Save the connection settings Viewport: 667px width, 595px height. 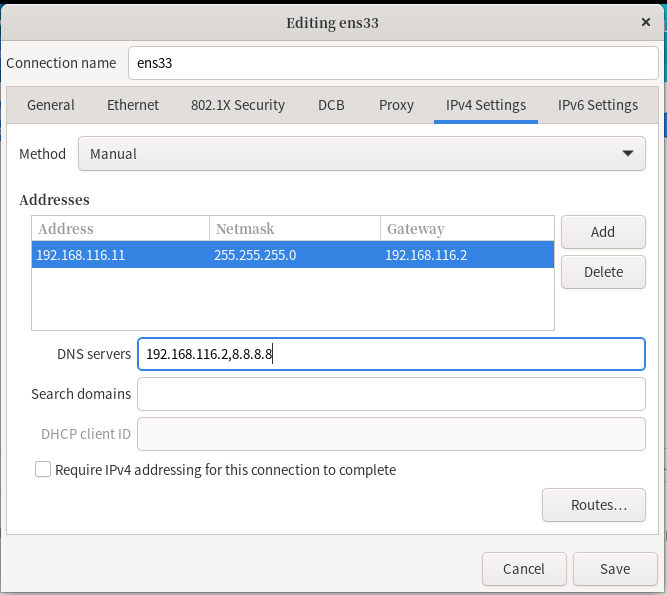[x=615, y=569]
